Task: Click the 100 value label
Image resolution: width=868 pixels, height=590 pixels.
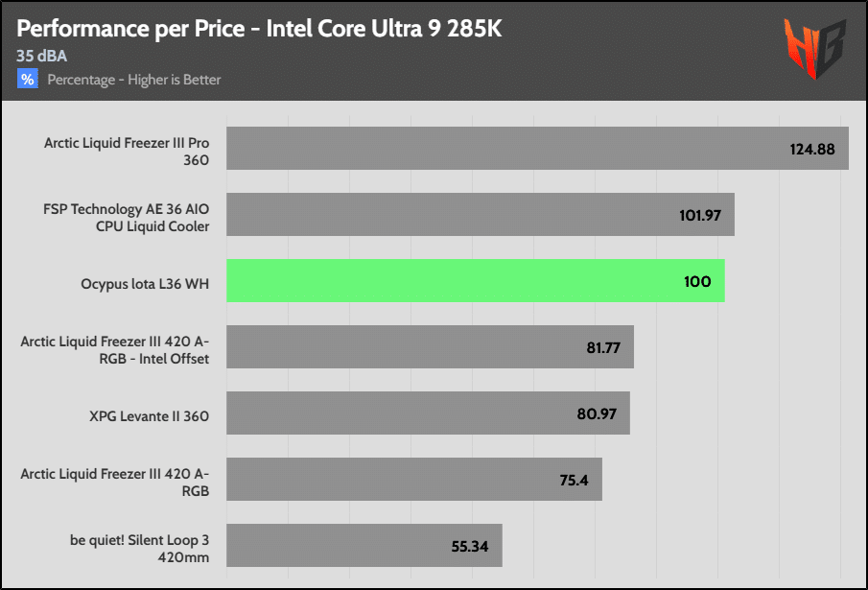Action: click(x=697, y=282)
